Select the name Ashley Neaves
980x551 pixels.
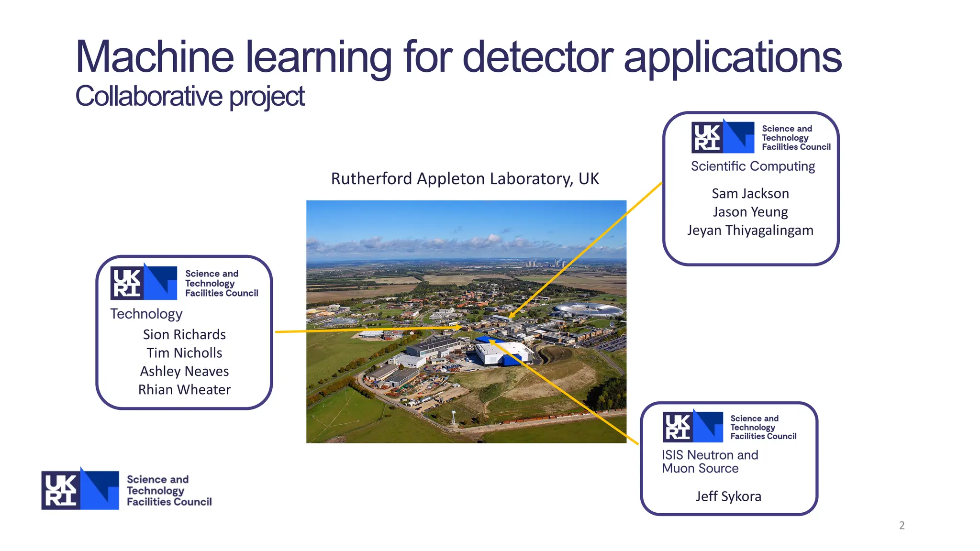(184, 371)
